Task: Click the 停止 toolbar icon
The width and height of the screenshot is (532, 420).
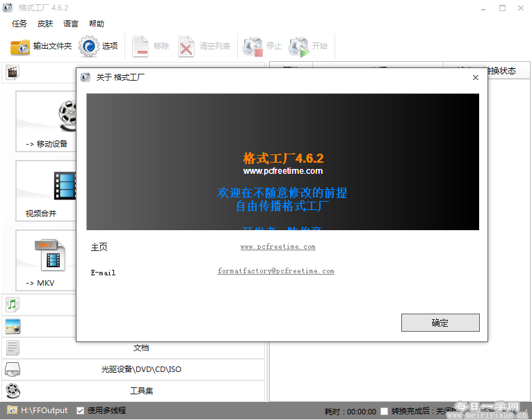Action: click(252, 47)
